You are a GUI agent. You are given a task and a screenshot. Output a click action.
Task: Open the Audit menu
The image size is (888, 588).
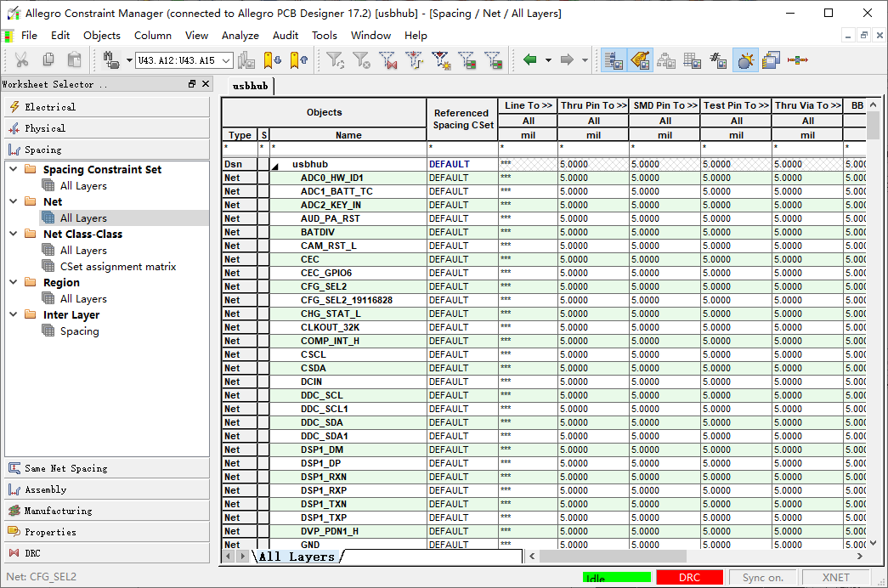(285, 35)
